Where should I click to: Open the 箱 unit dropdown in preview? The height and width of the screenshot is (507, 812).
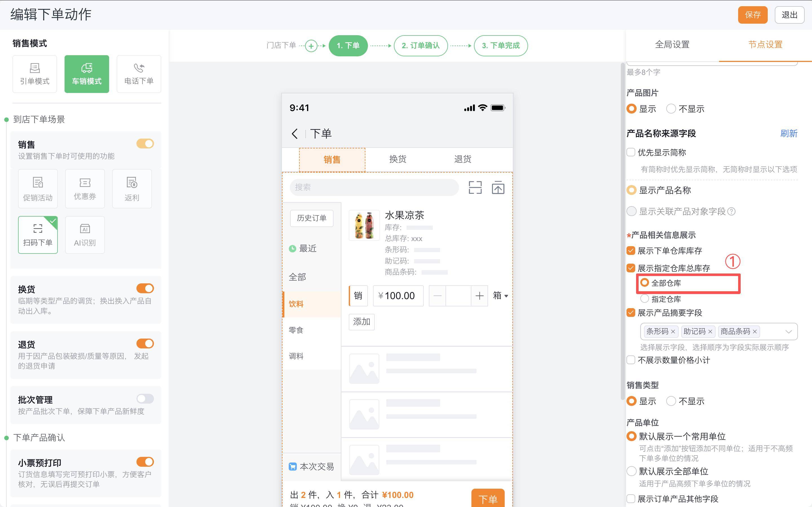pyautogui.click(x=500, y=296)
